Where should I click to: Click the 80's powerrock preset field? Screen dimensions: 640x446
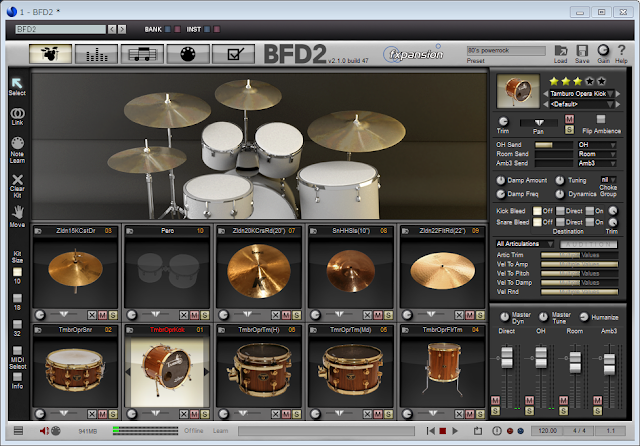pos(506,51)
